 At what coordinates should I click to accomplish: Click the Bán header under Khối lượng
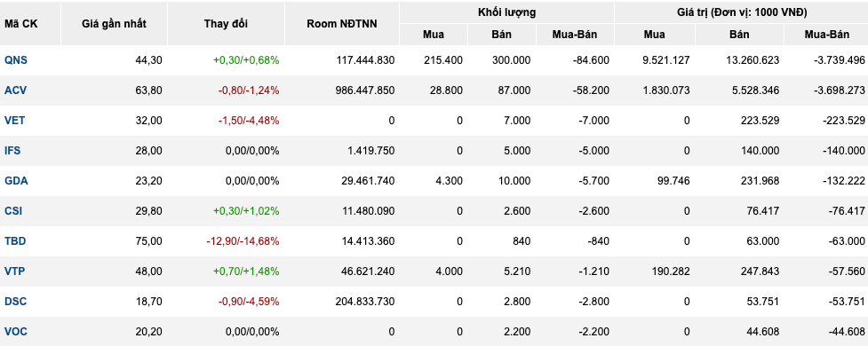pos(502,35)
